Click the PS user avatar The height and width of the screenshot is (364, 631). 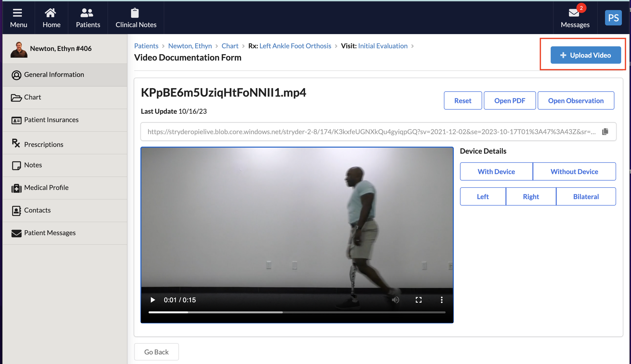tap(613, 18)
